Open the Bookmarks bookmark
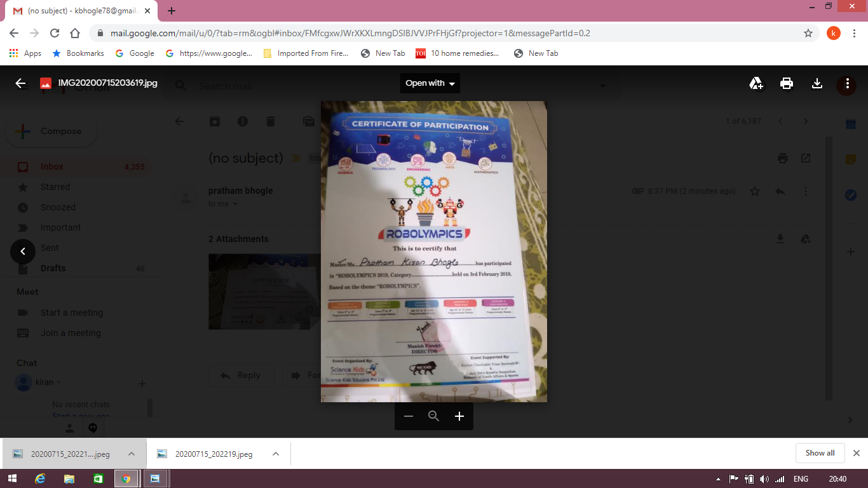This screenshot has height=488, width=868. pos(78,53)
